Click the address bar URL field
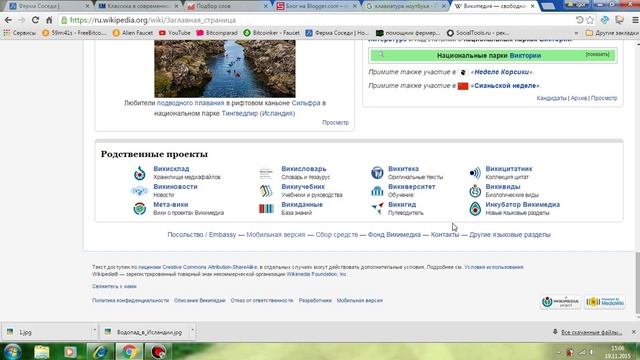 [x=317, y=20]
